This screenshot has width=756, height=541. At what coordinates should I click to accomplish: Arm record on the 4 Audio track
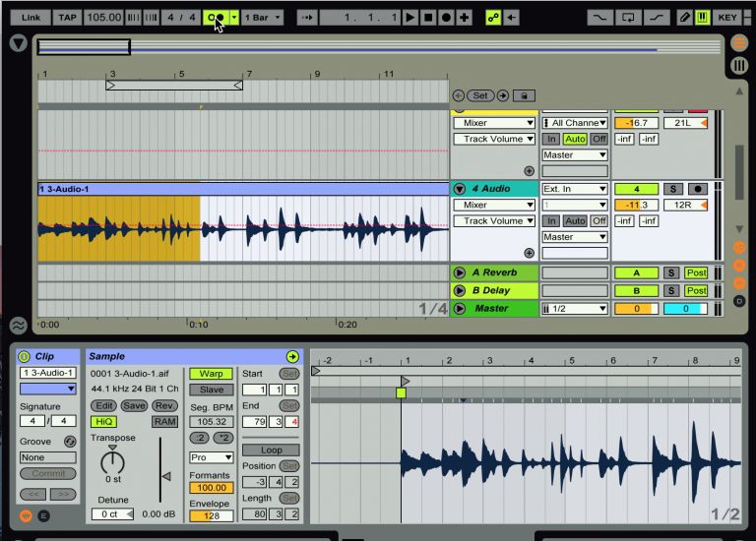697,189
